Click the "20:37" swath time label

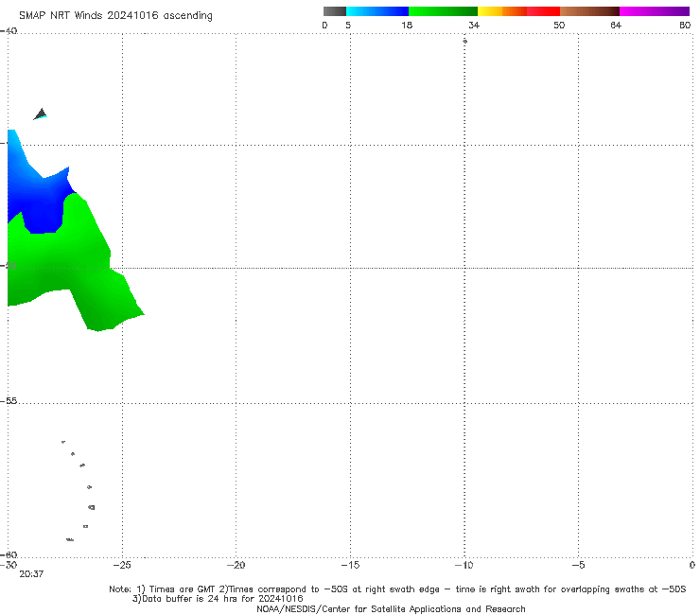(x=31, y=574)
